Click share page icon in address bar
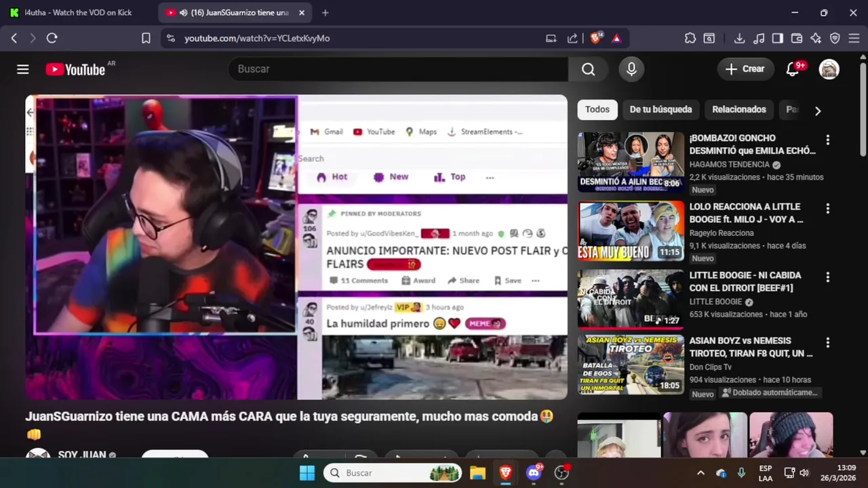 [x=572, y=39]
